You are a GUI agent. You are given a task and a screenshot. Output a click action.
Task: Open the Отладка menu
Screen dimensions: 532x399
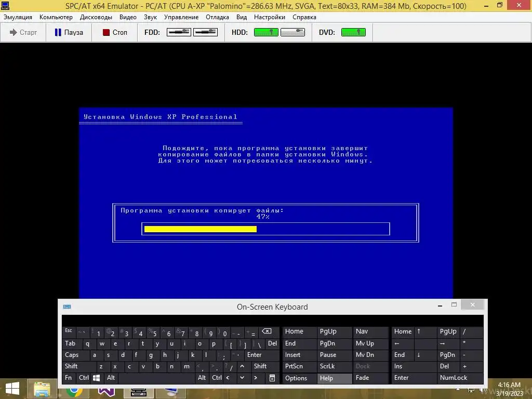pos(217,17)
